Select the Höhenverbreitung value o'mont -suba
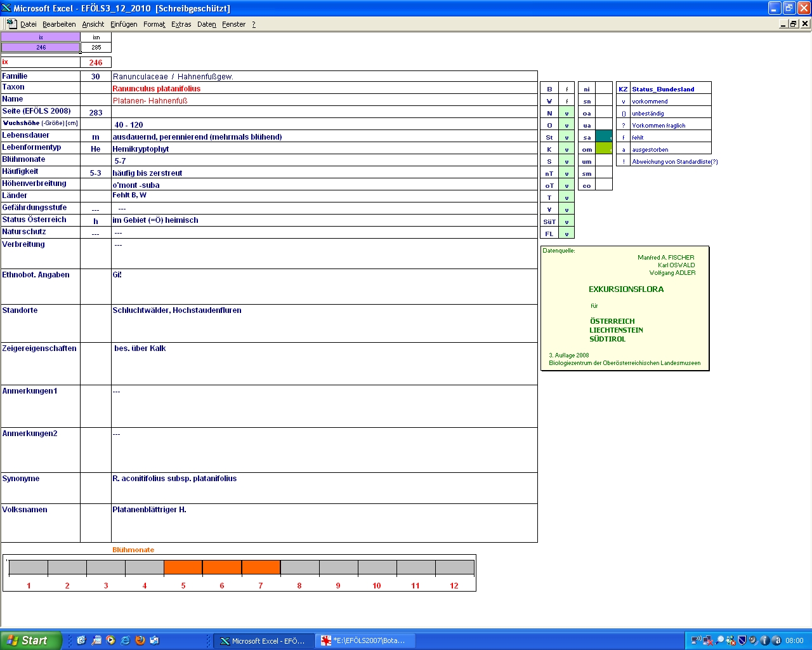Screen dimensions: 812x650 (x=324, y=185)
